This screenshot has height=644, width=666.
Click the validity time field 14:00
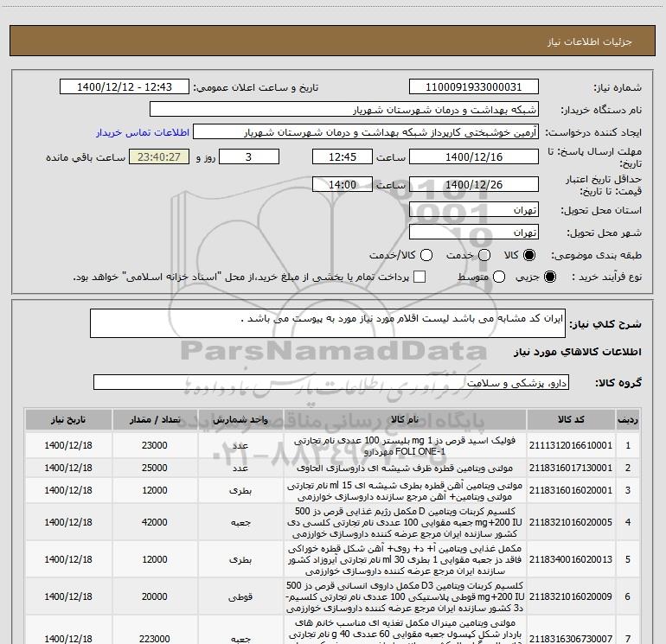point(343,184)
